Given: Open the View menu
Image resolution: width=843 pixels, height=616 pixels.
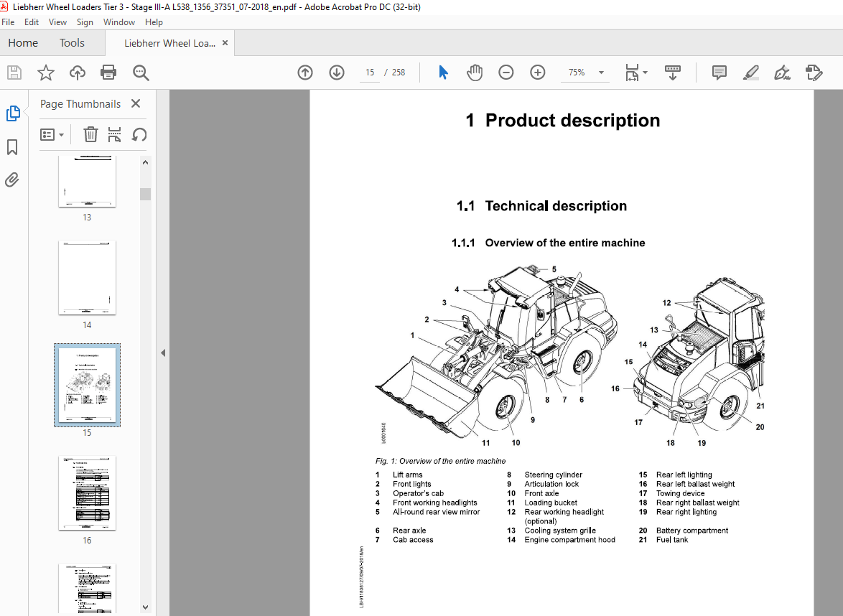Looking at the screenshot, I should click(57, 22).
